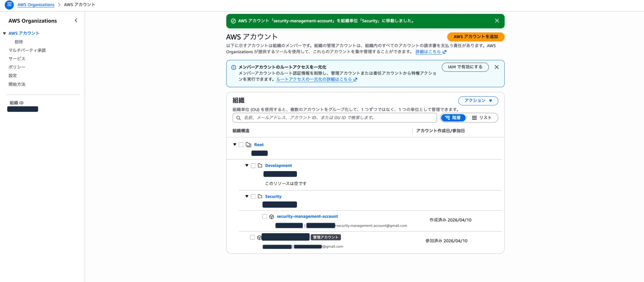
Task: Click the search magnifier icon
Action: (238, 118)
